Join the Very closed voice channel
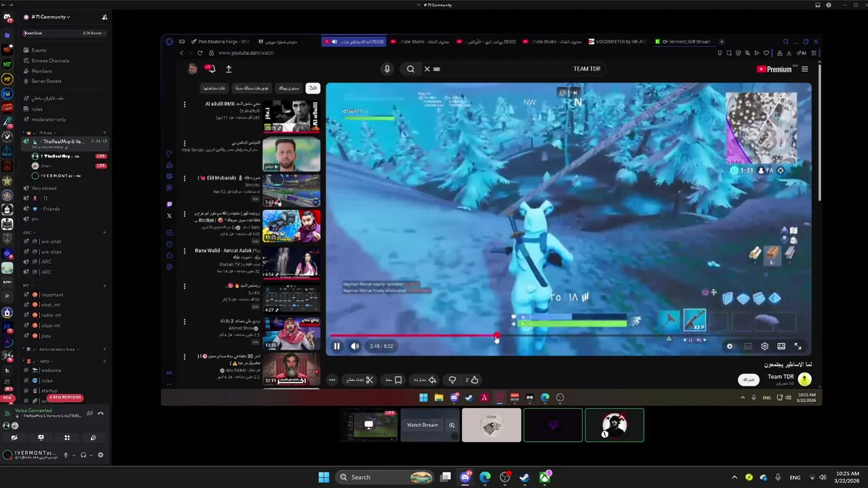This screenshot has width=868, height=488. (64, 188)
